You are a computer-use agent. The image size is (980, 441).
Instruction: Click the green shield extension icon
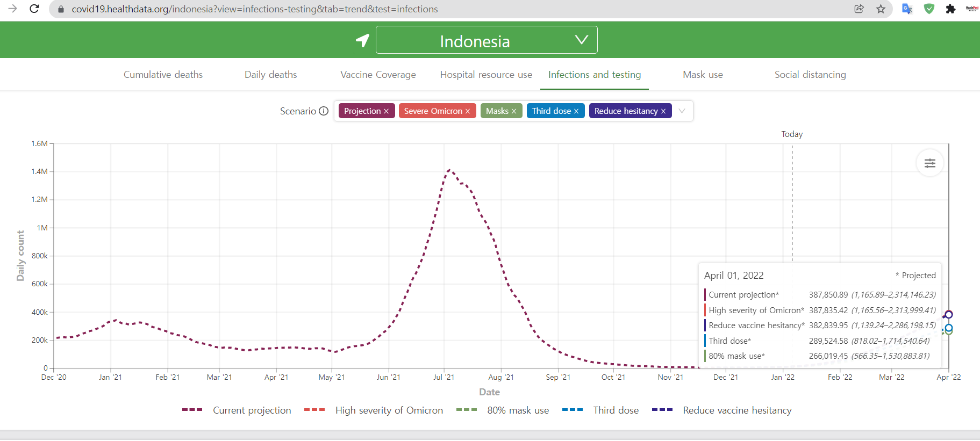coord(929,9)
